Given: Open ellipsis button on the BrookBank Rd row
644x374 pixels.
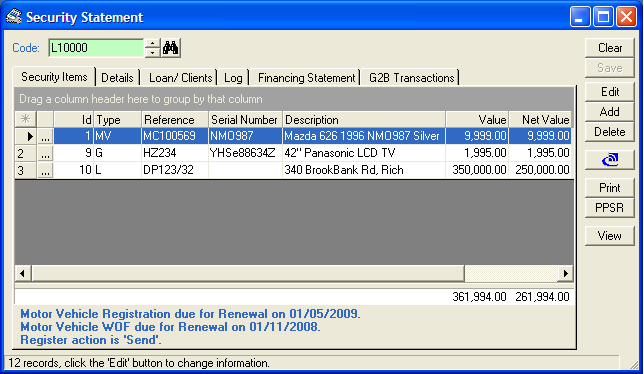Looking at the screenshot, I should [45, 170].
